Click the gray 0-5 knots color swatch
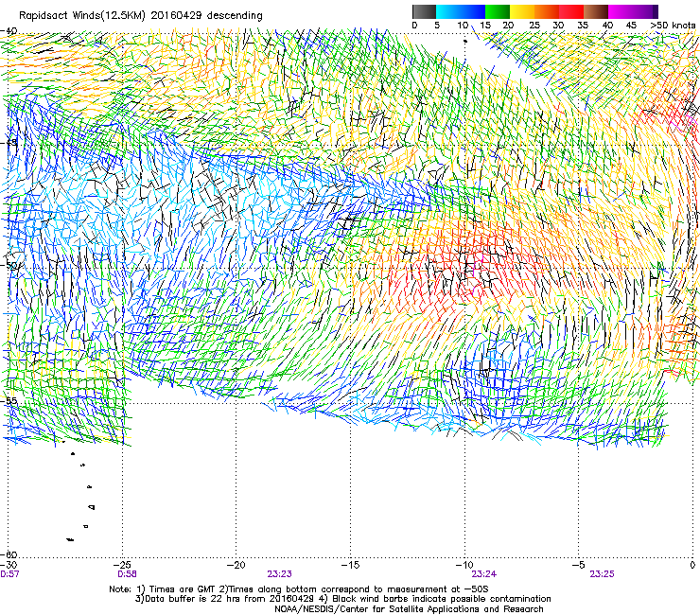Image resolution: width=700 pixels, height=615 pixels. (424, 11)
